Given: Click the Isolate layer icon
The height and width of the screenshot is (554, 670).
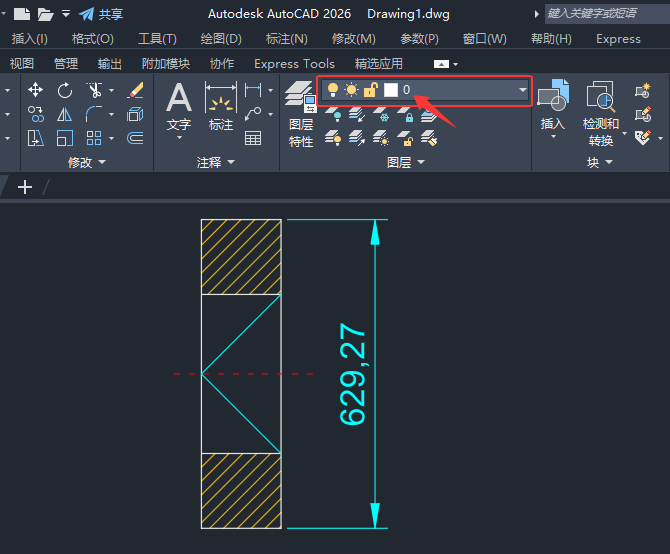Looking at the screenshot, I should click(357, 114).
